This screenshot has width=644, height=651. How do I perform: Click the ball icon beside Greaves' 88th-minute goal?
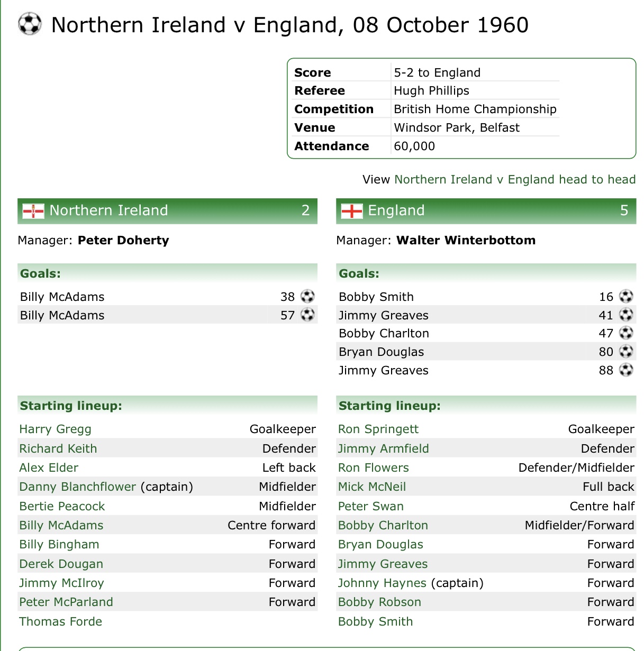click(626, 370)
